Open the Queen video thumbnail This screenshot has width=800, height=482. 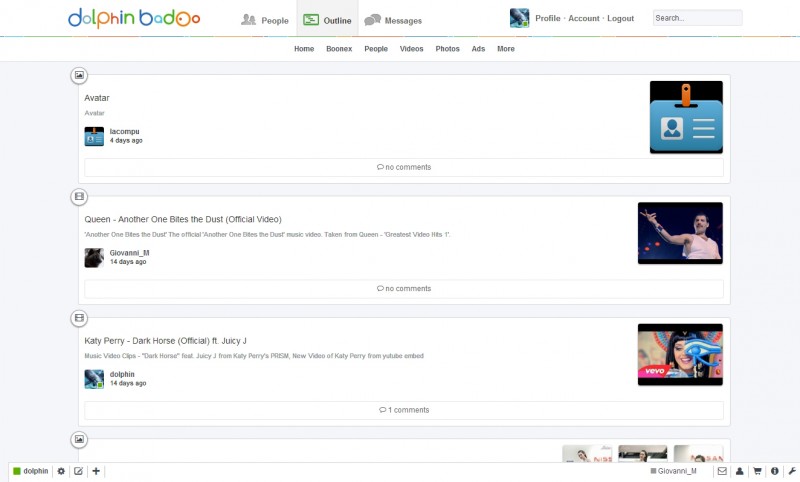[680, 233]
